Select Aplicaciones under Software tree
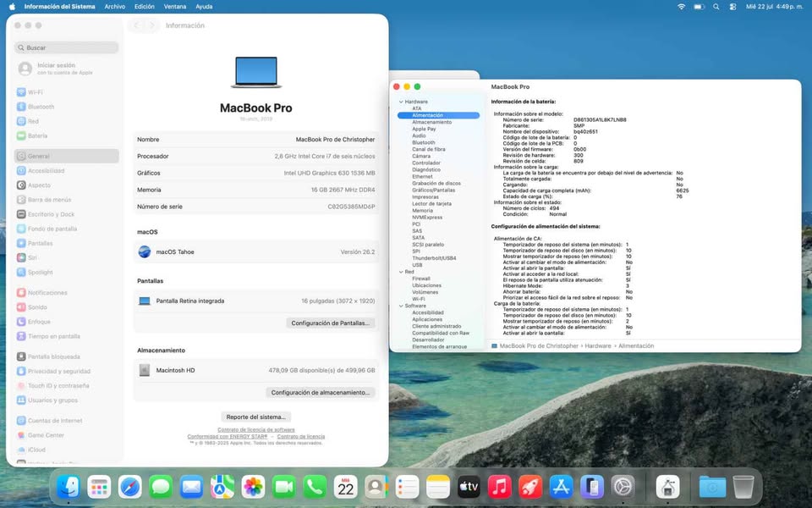812x508 pixels. point(427,319)
